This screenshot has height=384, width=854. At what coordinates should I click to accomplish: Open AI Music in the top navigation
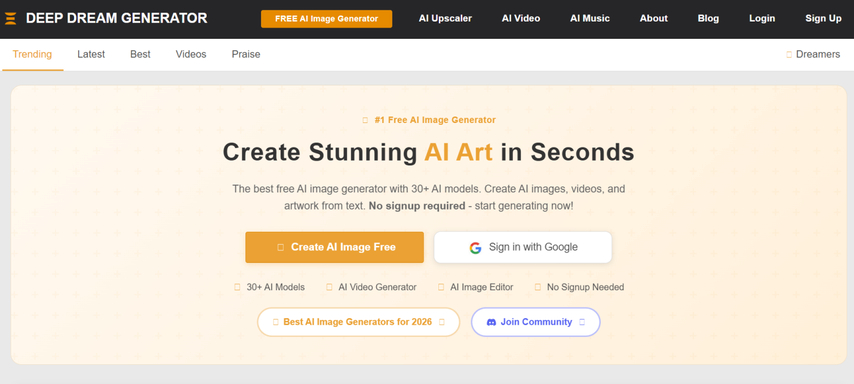click(x=590, y=19)
